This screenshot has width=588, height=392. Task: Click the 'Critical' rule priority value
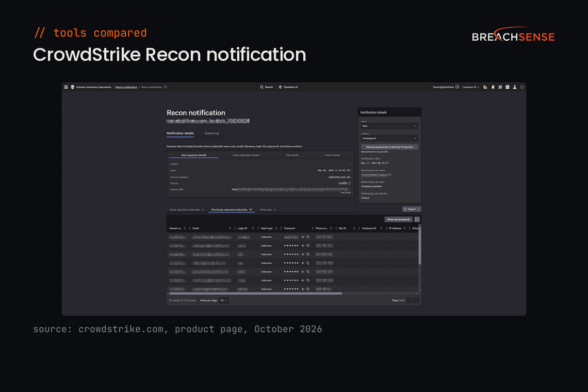(365, 198)
